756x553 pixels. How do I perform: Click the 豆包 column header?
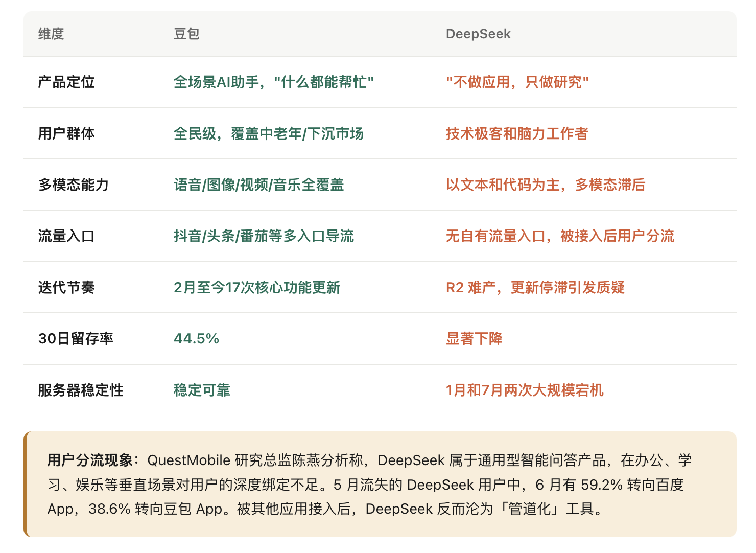tap(186, 34)
